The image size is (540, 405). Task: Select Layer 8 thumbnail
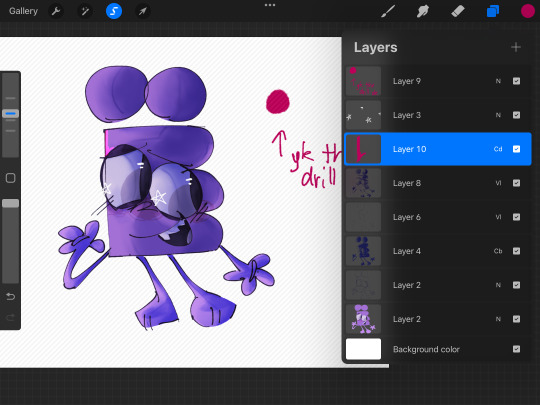[x=363, y=183]
